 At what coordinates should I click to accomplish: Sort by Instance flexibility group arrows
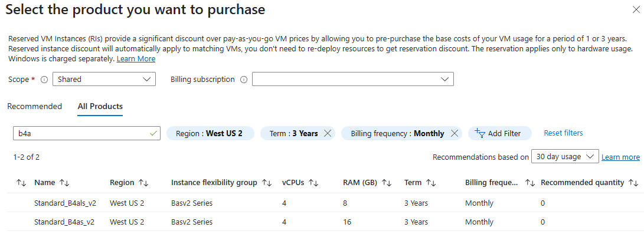pyautogui.click(x=267, y=183)
